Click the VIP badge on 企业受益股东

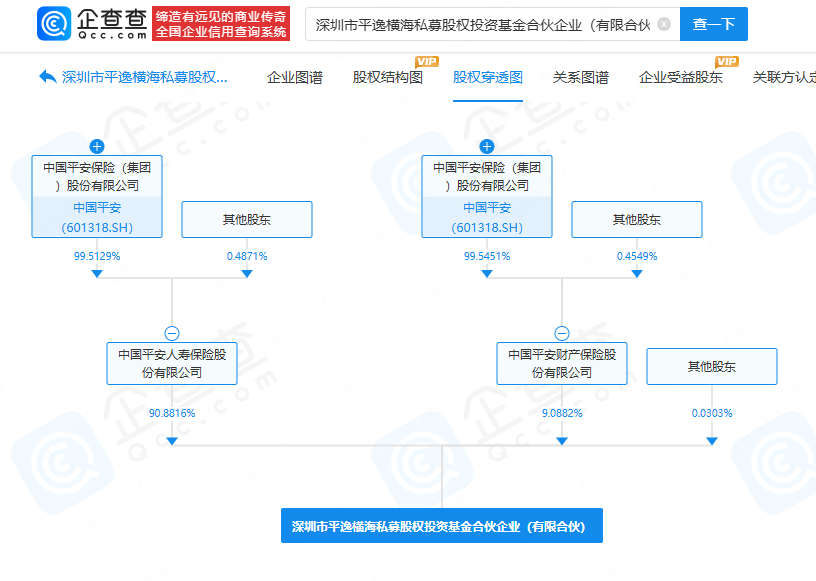[726, 61]
